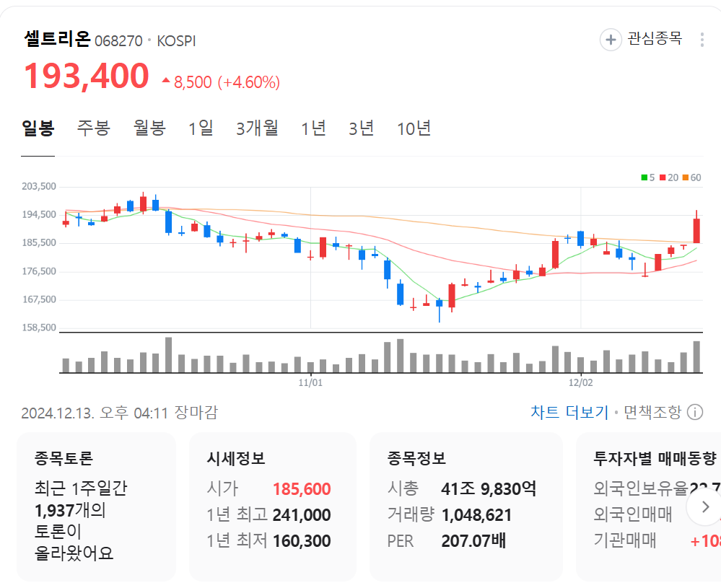
Task: Click the 관심종목 label
Action: pos(655,39)
